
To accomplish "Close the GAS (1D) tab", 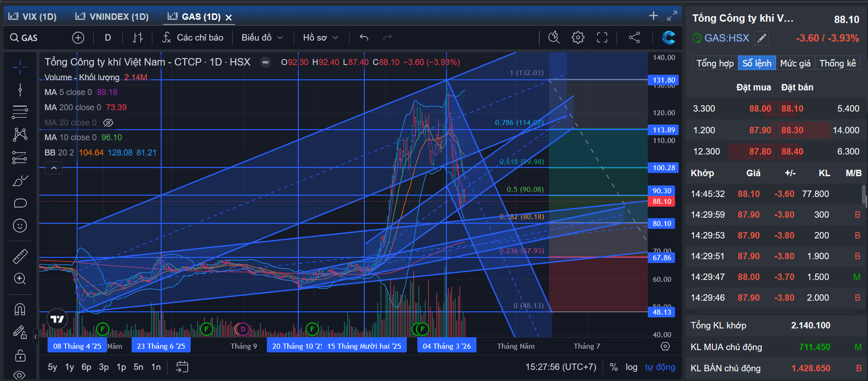I will pos(229,18).
